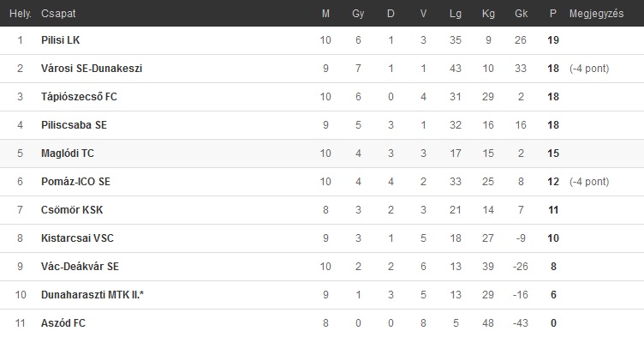The width and height of the screenshot is (644, 337).
Task: Click the Hely. position column header
Action: 21,14
